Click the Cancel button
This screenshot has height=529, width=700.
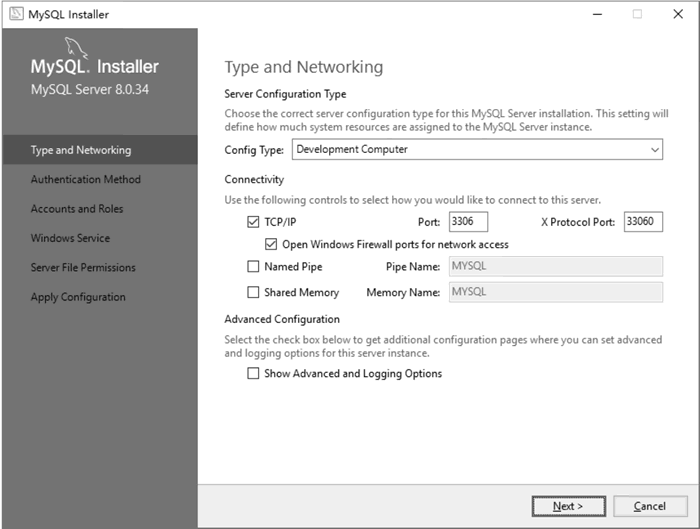[x=650, y=506]
